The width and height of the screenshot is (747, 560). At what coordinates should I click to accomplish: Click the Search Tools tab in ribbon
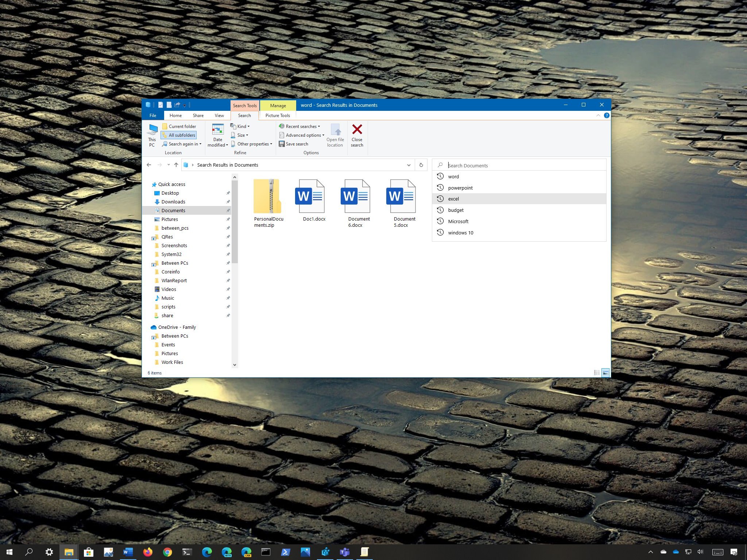[245, 105]
